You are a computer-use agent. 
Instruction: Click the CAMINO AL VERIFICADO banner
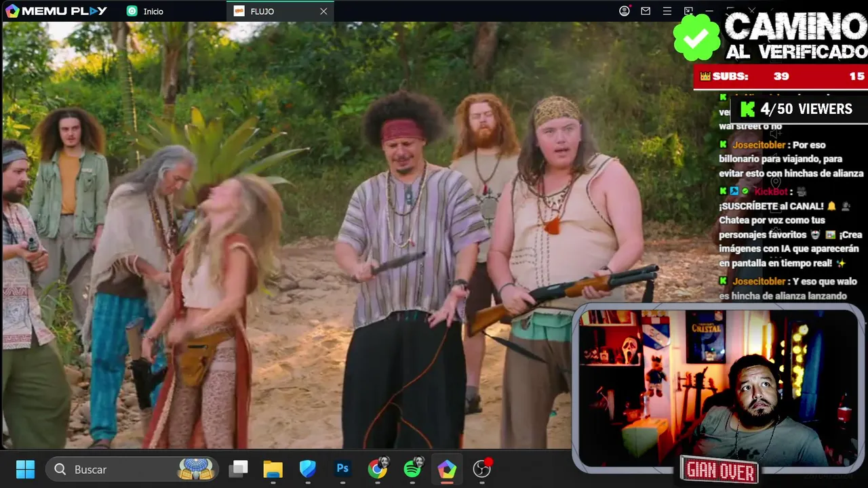pos(795,35)
